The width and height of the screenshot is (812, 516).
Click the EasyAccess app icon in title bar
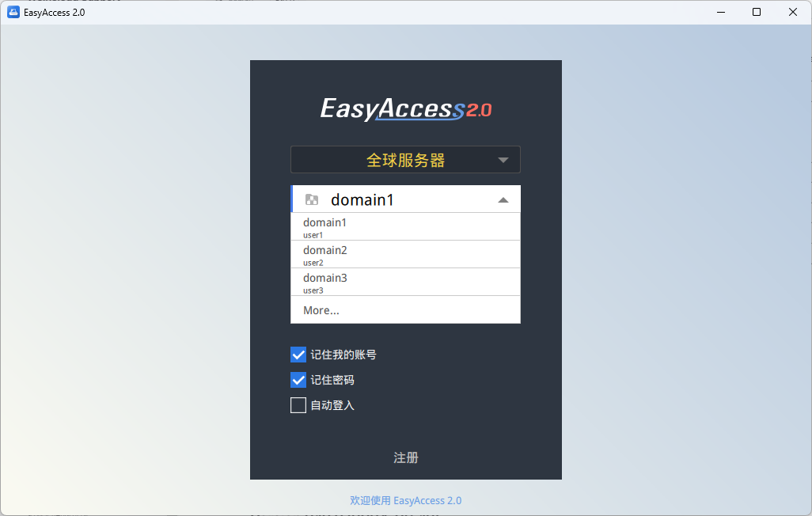pos(13,12)
